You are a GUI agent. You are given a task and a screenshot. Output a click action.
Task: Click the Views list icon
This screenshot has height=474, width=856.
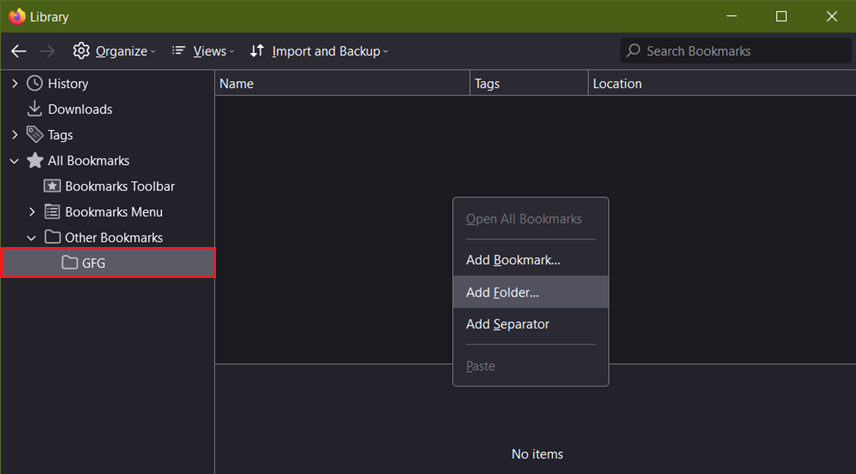point(179,51)
